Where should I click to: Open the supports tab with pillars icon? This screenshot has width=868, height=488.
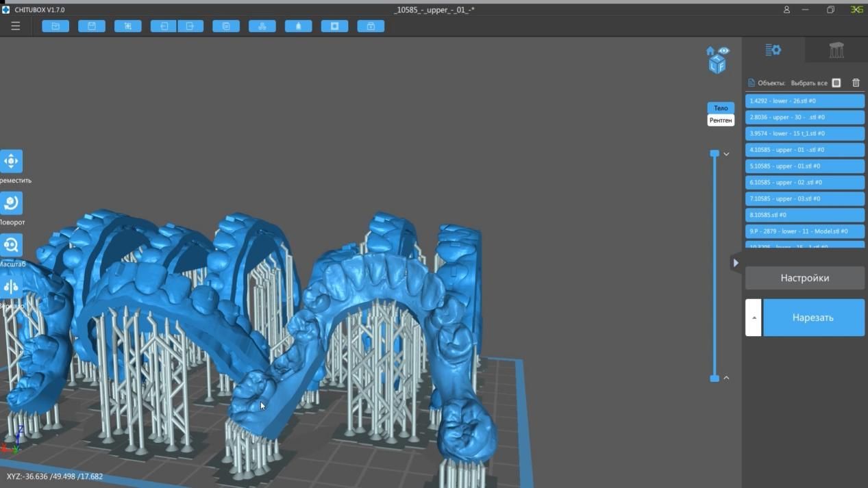point(836,50)
